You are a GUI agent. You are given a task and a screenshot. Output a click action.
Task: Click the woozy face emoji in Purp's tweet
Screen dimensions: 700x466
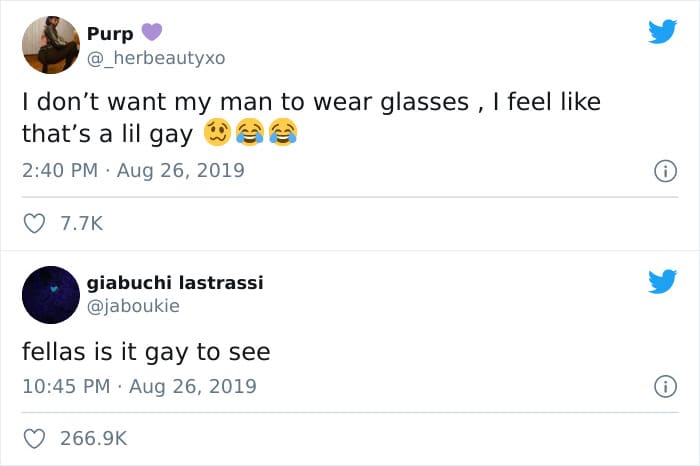pyautogui.click(x=218, y=133)
